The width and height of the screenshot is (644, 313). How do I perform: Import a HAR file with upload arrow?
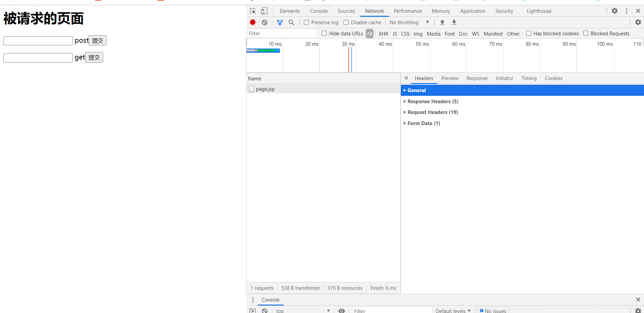tap(442, 22)
